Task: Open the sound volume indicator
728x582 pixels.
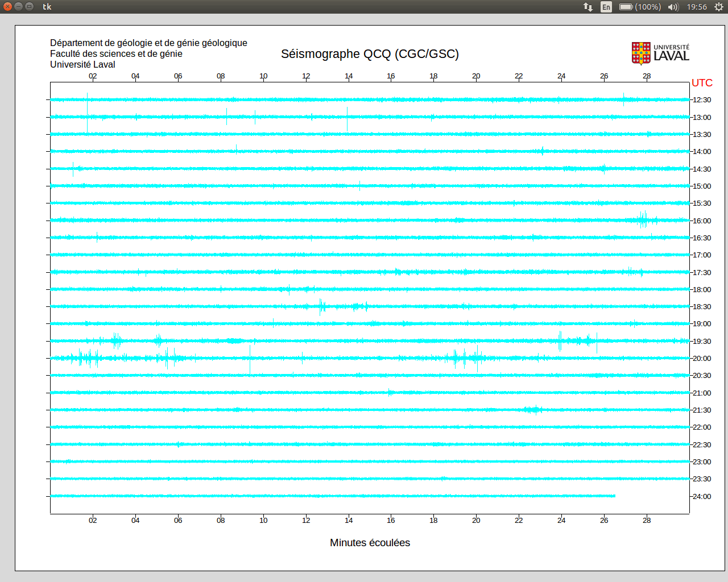Action: (673, 7)
